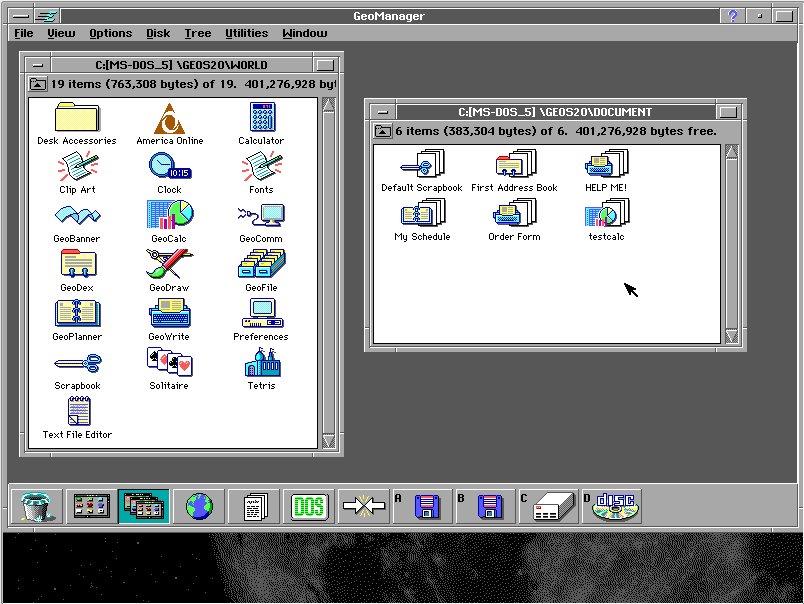The width and height of the screenshot is (804, 604).
Task: Click the DOS programs button
Action: (x=309, y=507)
